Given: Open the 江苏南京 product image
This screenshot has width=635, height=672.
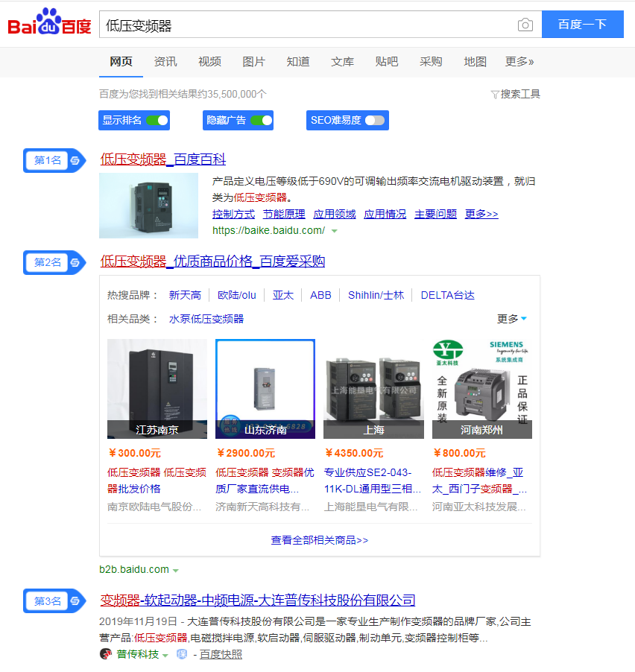Looking at the screenshot, I should (x=157, y=389).
